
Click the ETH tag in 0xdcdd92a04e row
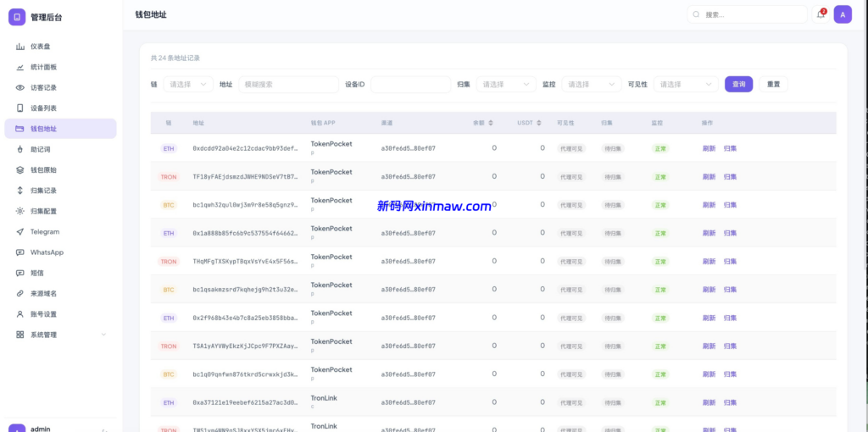coord(169,148)
